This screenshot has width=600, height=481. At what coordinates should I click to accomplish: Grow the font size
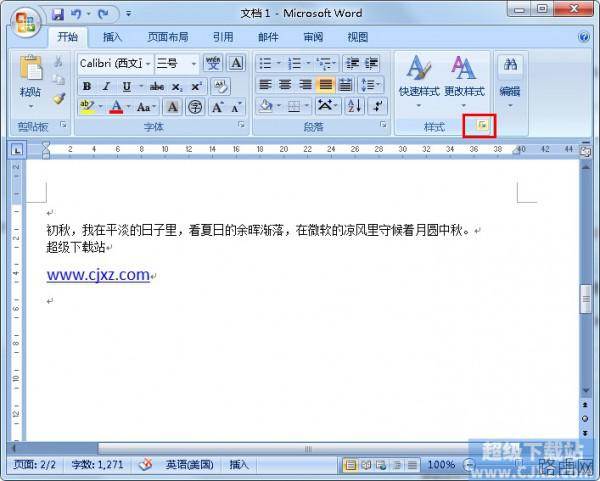tap(217, 107)
